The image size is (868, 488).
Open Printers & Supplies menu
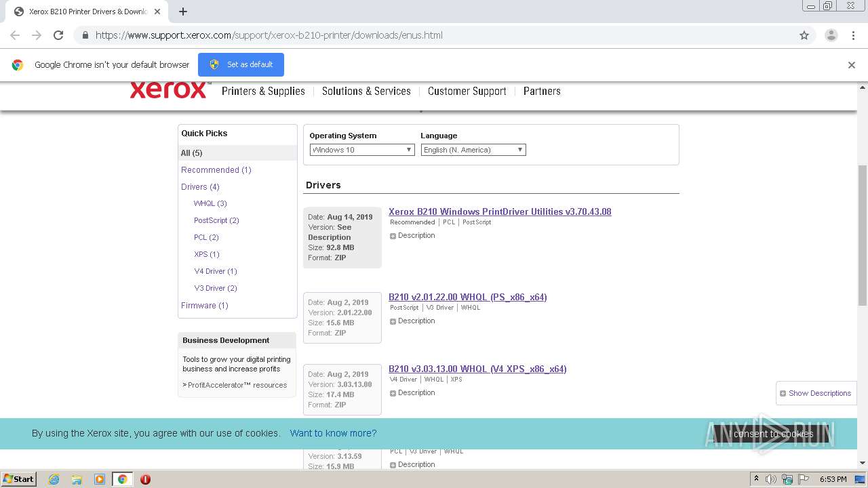coord(263,91)
